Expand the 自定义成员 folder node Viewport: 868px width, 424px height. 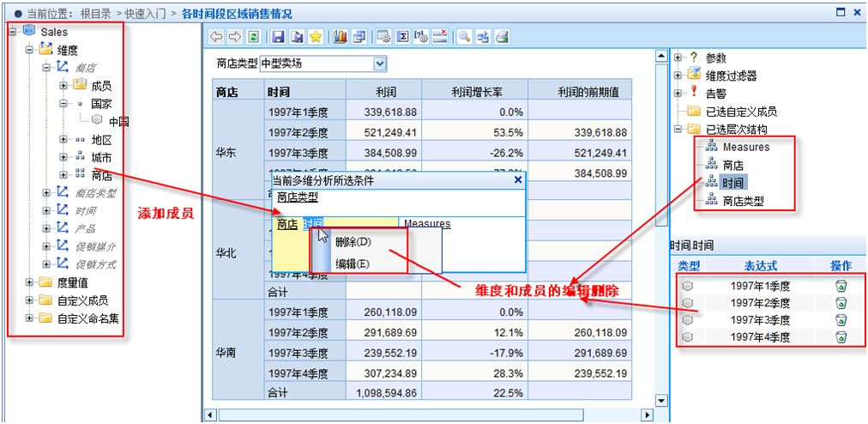click(29, 300)
